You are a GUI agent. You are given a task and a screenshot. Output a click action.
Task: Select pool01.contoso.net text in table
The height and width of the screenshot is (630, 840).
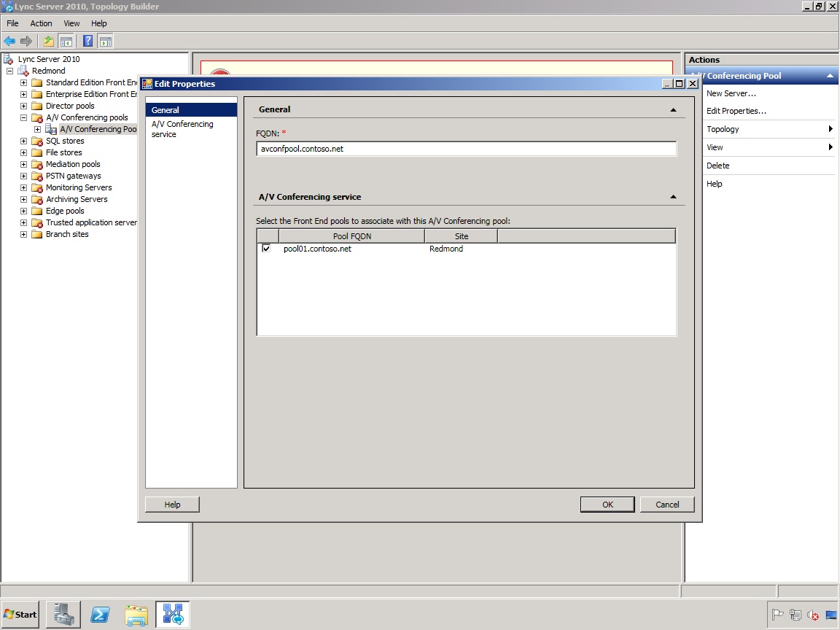[318, 249]
